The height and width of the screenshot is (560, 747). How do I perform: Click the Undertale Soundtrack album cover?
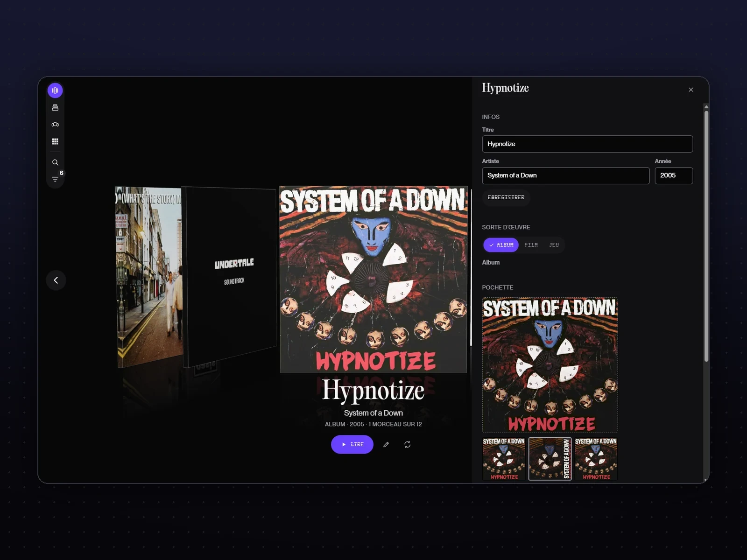[231, 277]
